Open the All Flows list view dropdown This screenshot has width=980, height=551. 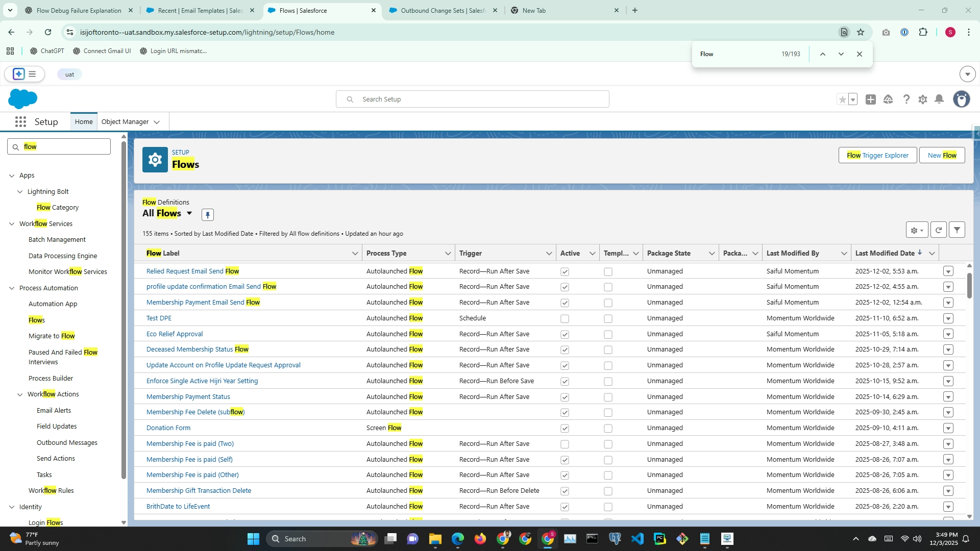pos(189,213)
